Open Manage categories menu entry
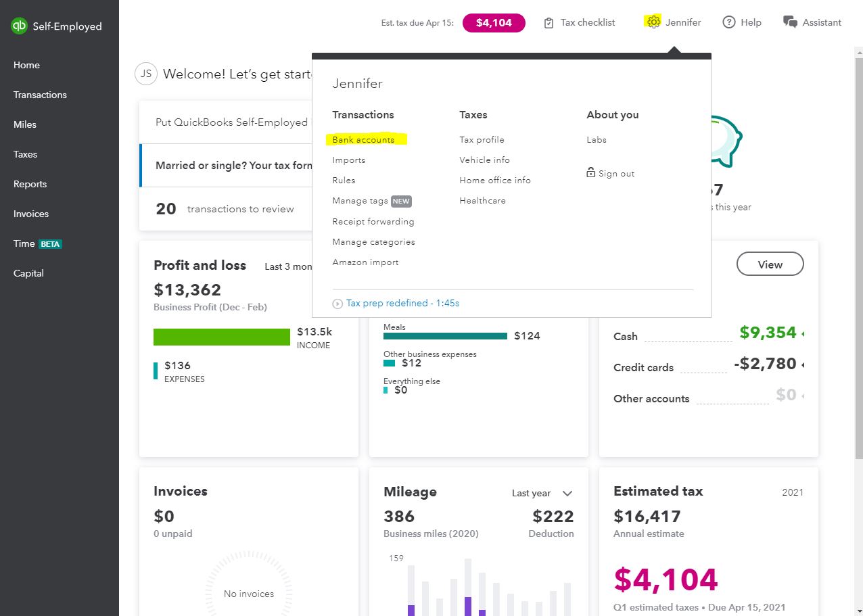This screenshot has height=616, width=863. point(373,242)
